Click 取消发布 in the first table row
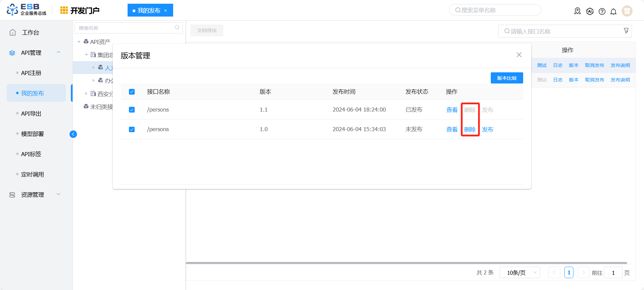644x290 pixels. coord(594,65)
